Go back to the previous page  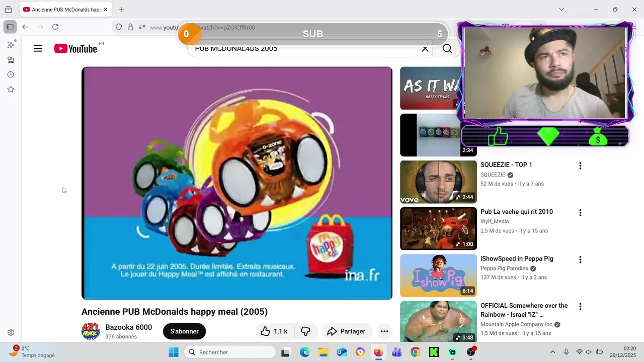[x=25, y=27]
